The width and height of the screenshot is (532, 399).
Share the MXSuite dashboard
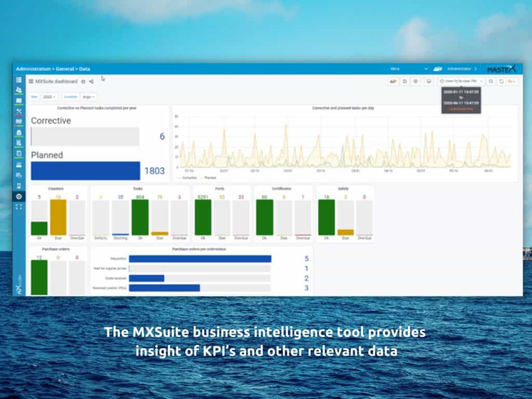click(91, 82)
